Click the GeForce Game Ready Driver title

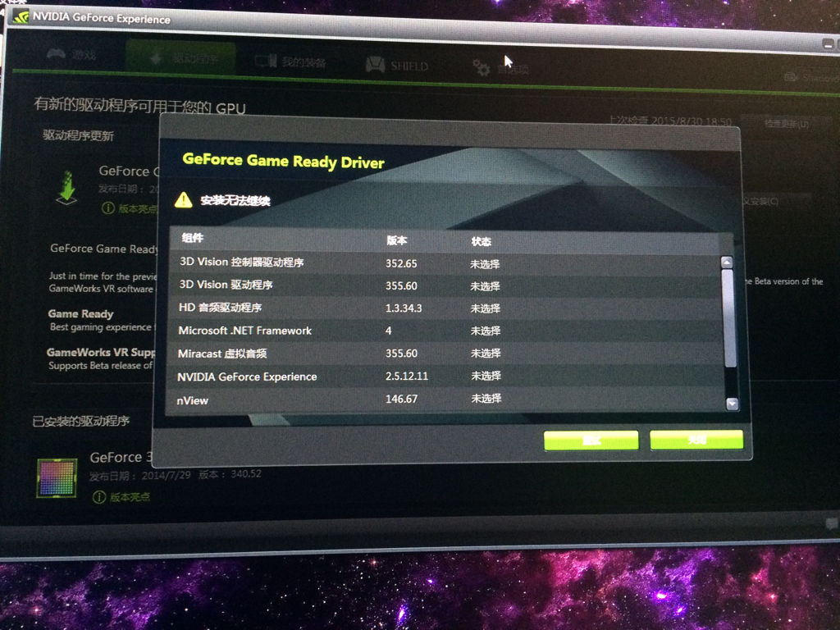point(283,161)
